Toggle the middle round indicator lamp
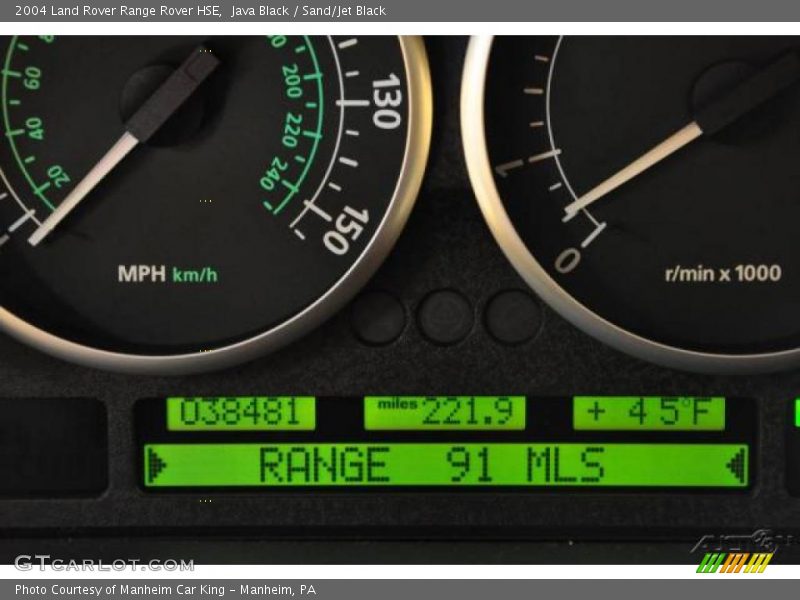Image resolution: width=800 pixels, height=600 pixels. [445, 316]
